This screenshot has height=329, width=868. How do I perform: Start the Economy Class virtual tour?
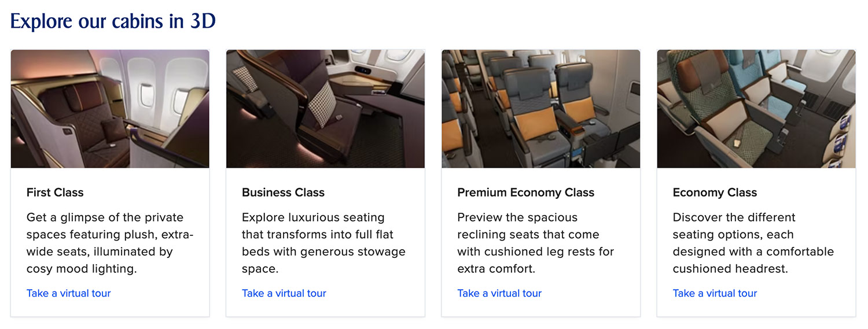click(715, 293)
